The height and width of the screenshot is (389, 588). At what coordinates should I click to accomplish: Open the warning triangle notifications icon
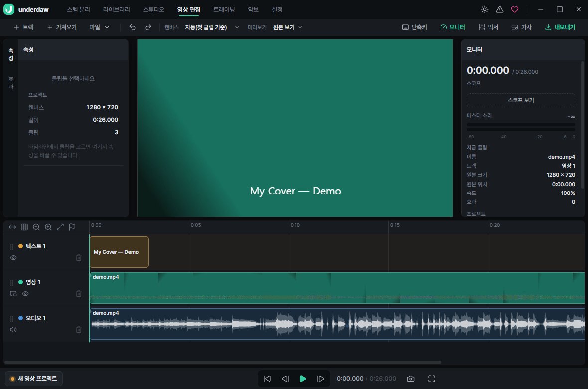coord(500,10)
